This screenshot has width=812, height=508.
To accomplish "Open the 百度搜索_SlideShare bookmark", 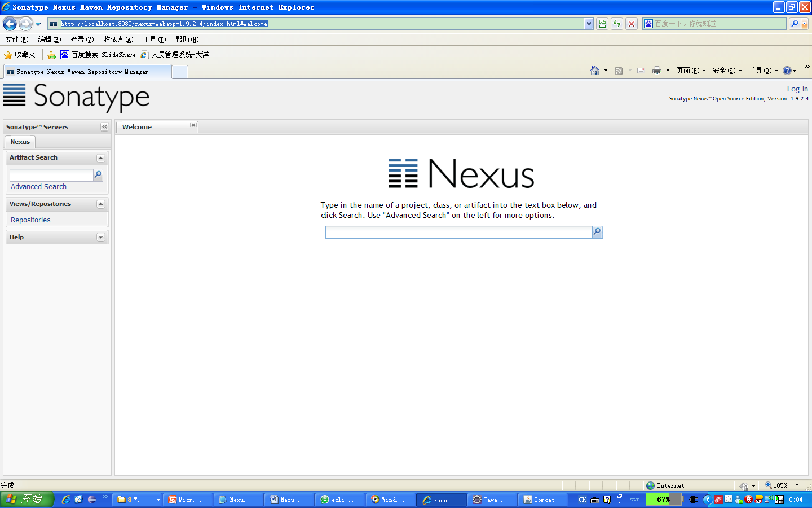I will [98, 55].
